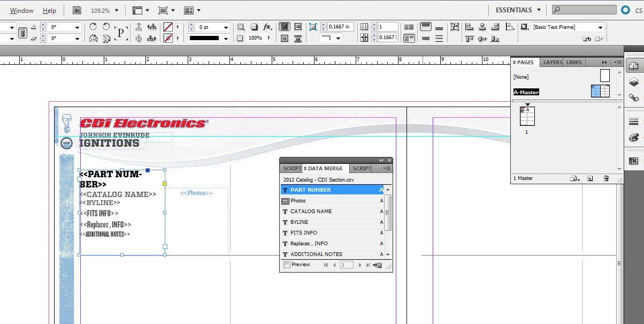Click the align left edges icon
The image size is (644, 324).
(469, 27)
